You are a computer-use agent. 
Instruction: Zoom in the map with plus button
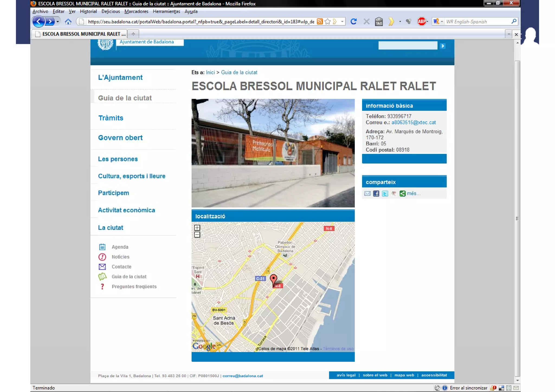pos(197,228)
